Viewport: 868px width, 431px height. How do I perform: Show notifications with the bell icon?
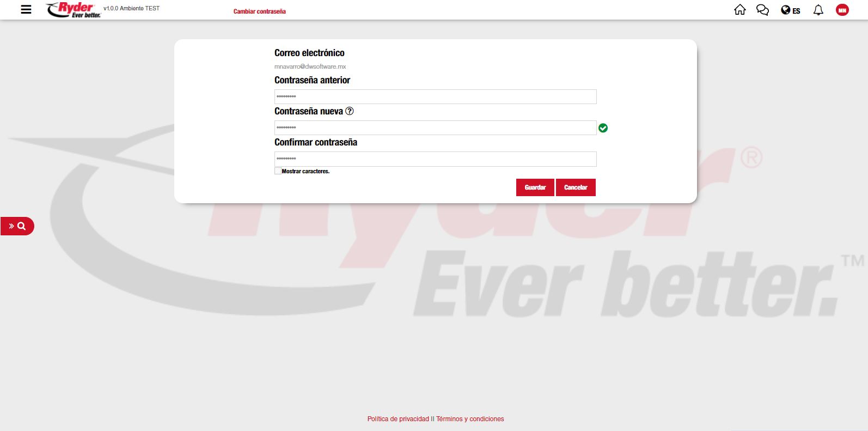[818, 10]
